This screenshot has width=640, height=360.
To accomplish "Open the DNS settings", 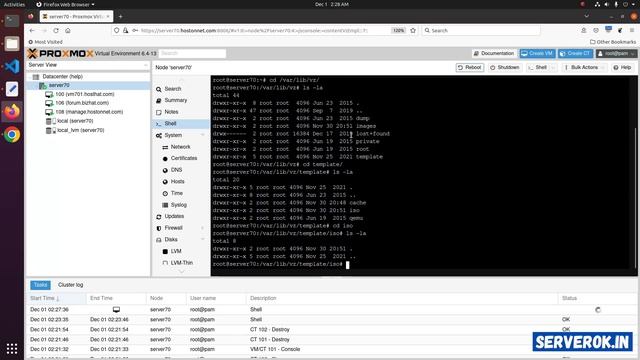I will [176, 170].
